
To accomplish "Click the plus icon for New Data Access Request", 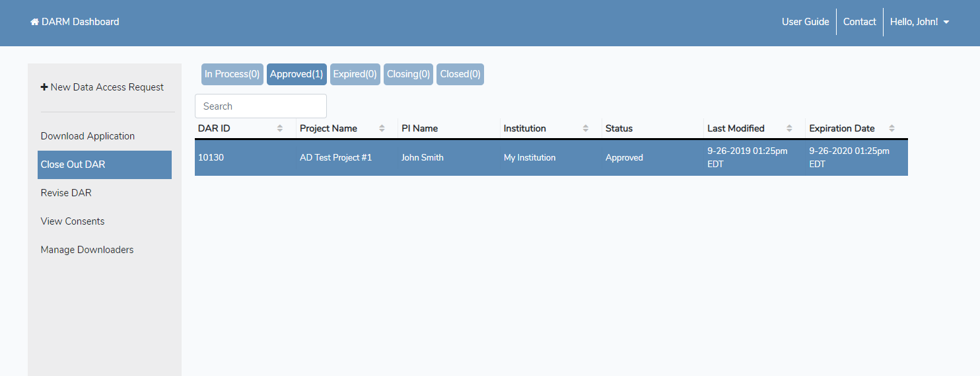I will [x=44, y=87].
